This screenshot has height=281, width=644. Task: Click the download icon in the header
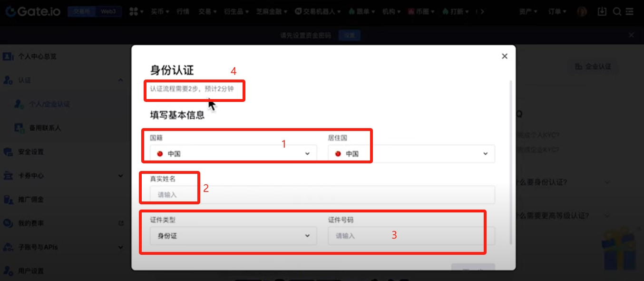(x=602, y=11)
